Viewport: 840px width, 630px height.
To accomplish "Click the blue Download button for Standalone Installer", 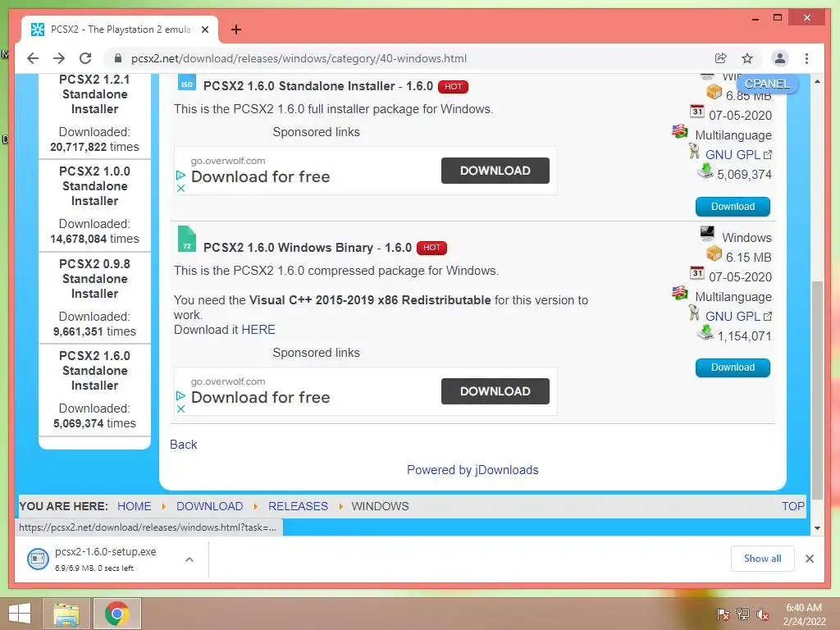I will click(x=733, y=207).
